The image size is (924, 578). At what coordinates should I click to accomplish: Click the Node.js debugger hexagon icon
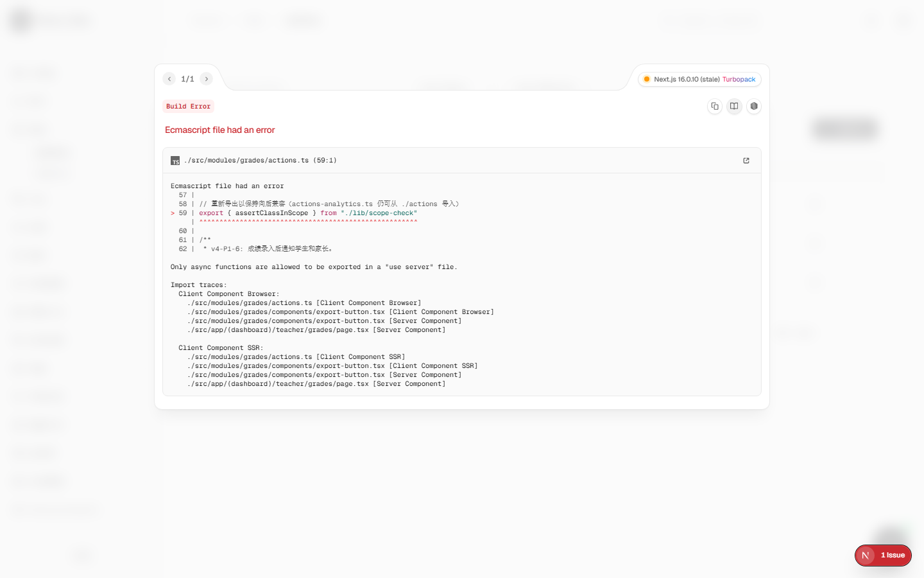(754, 106)
